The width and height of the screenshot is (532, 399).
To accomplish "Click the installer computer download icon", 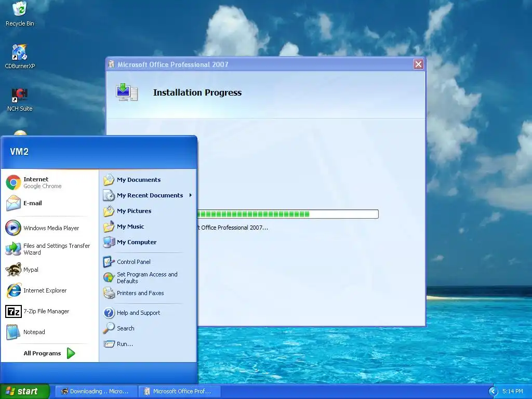I will click(127, 92).
